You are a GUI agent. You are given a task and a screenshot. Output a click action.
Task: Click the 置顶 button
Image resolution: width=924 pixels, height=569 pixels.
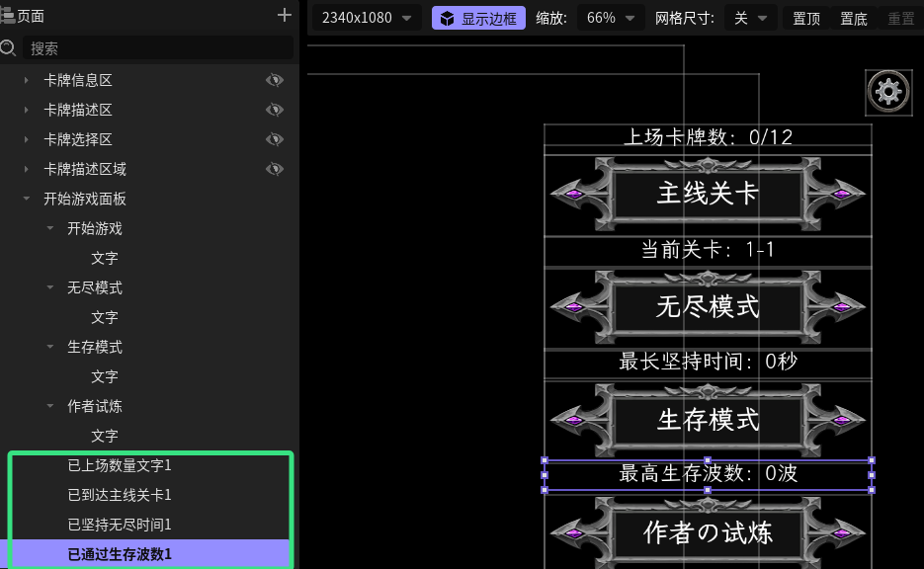(806, 18)
